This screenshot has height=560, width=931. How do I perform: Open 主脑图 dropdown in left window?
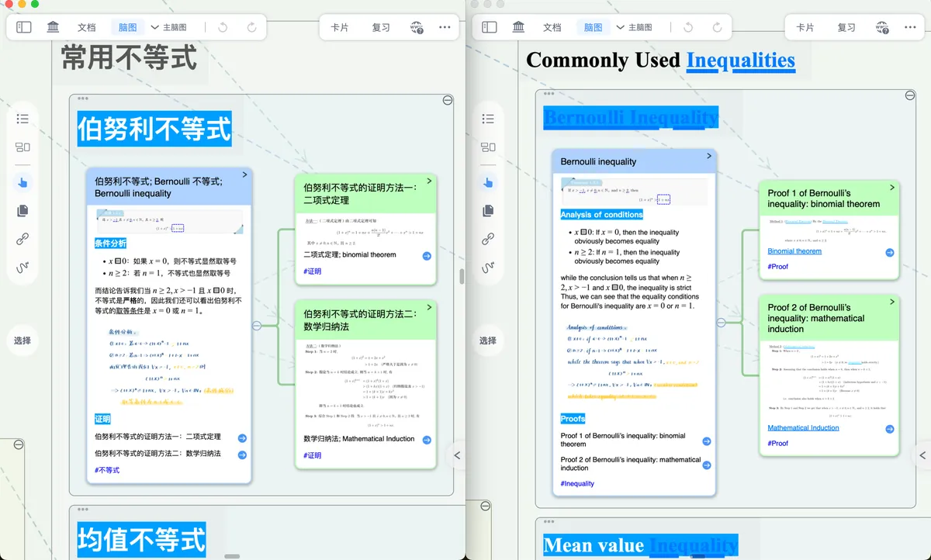point(168,27)
